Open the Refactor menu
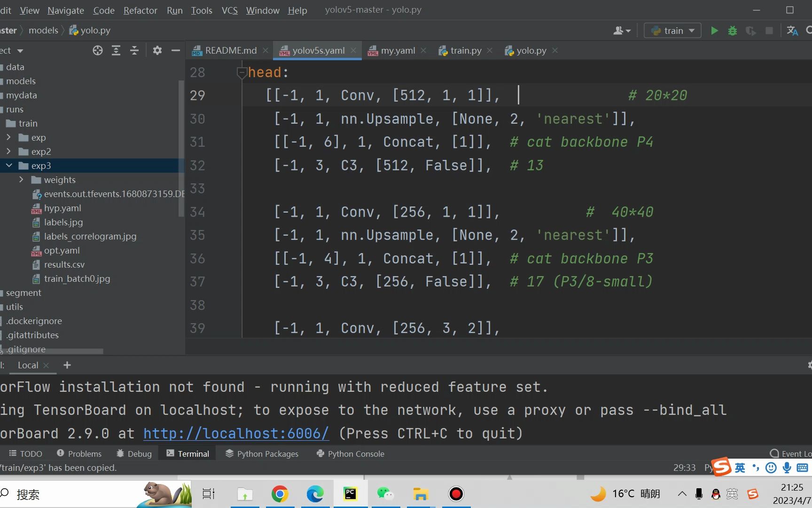The width and height of the screenshot is (812, 508). (x=140, y=10)
